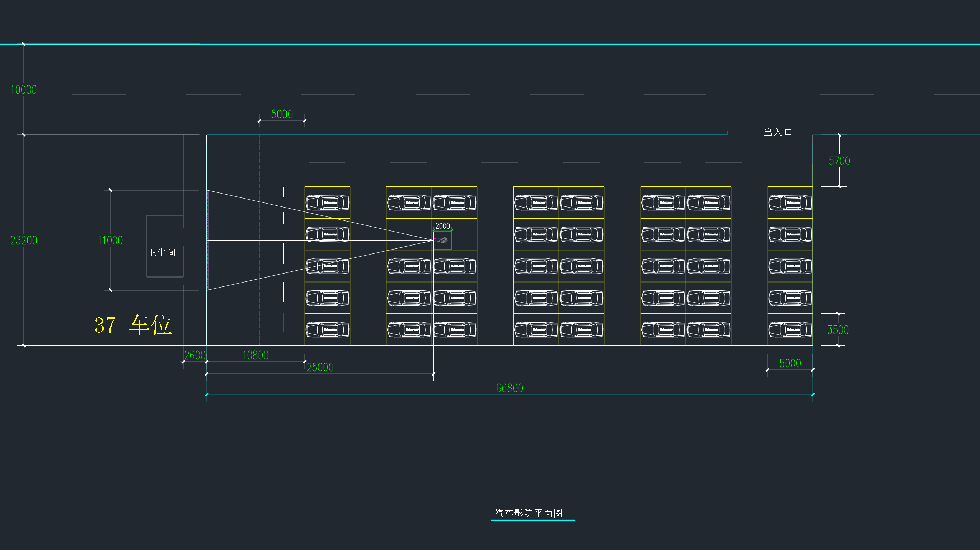Select the 66800 overall length dimension

[510, 388]
